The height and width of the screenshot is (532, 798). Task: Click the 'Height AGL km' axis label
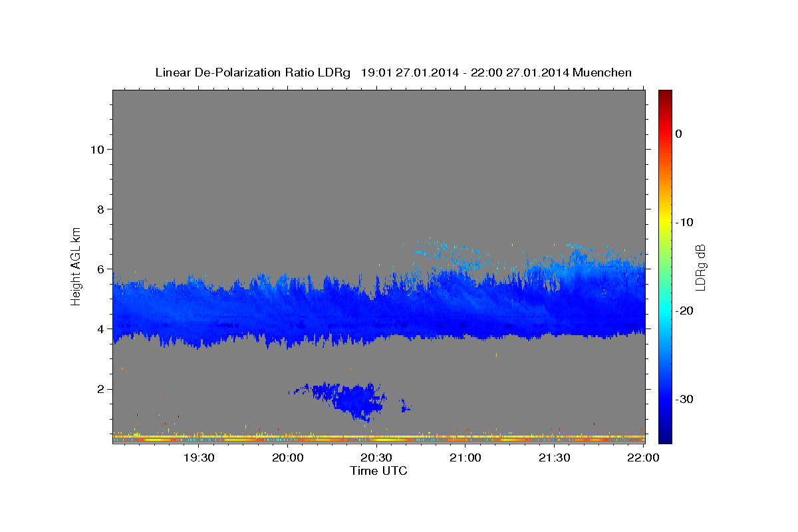76,265
